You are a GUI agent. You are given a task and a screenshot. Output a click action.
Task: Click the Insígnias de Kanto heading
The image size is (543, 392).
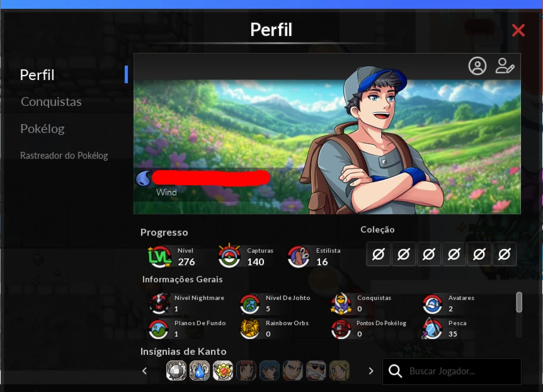click(x=183, y=352)
